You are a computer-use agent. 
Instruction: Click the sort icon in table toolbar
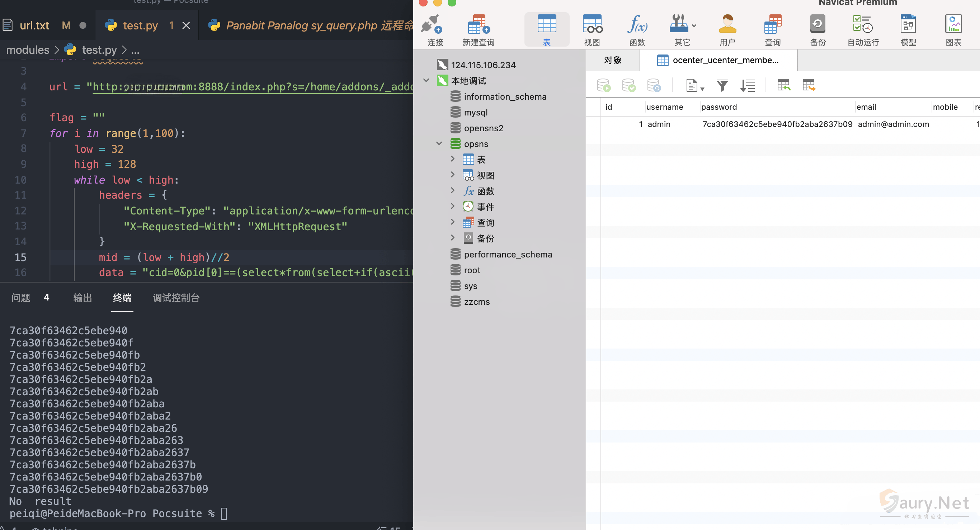click(x=747, y=85)
